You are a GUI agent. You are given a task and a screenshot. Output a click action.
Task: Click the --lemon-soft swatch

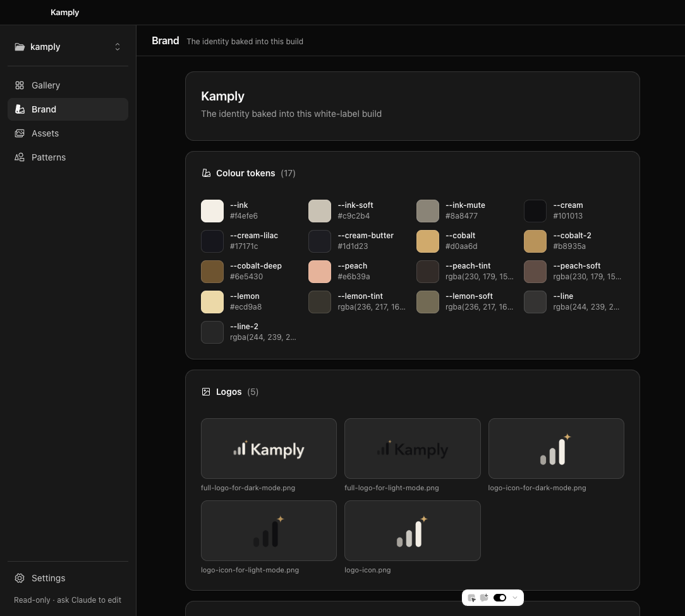click(x=428, y=302)
